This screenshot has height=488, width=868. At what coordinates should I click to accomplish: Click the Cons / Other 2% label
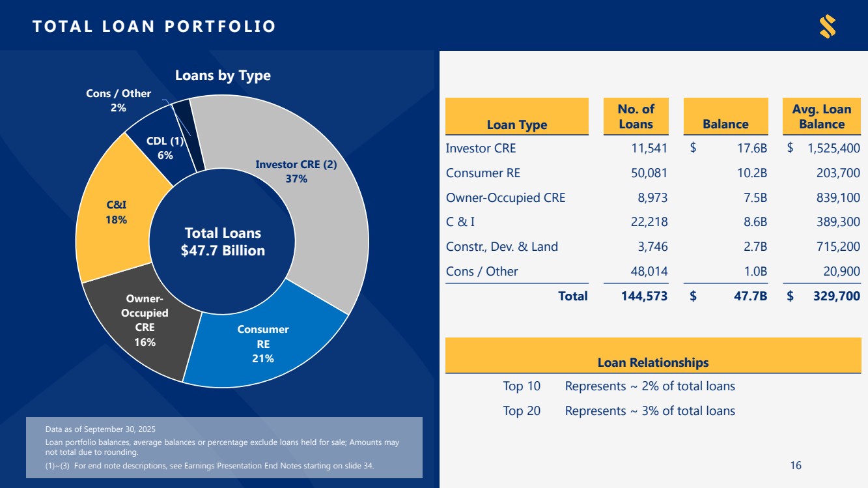(118, 100)
